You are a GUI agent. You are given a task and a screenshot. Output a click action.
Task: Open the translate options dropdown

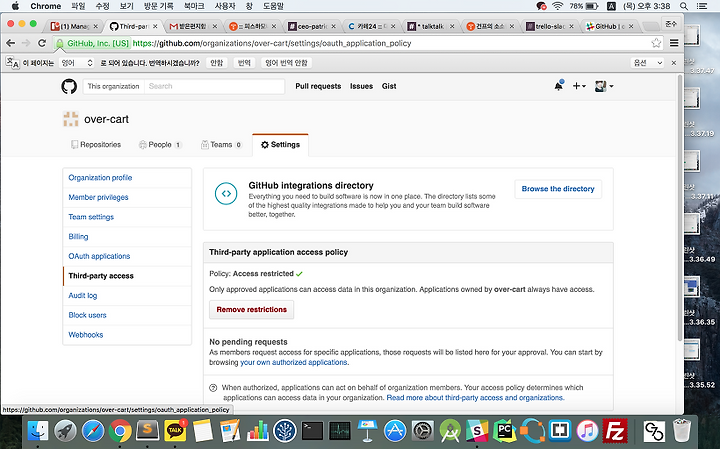click(x=647, y=63)
